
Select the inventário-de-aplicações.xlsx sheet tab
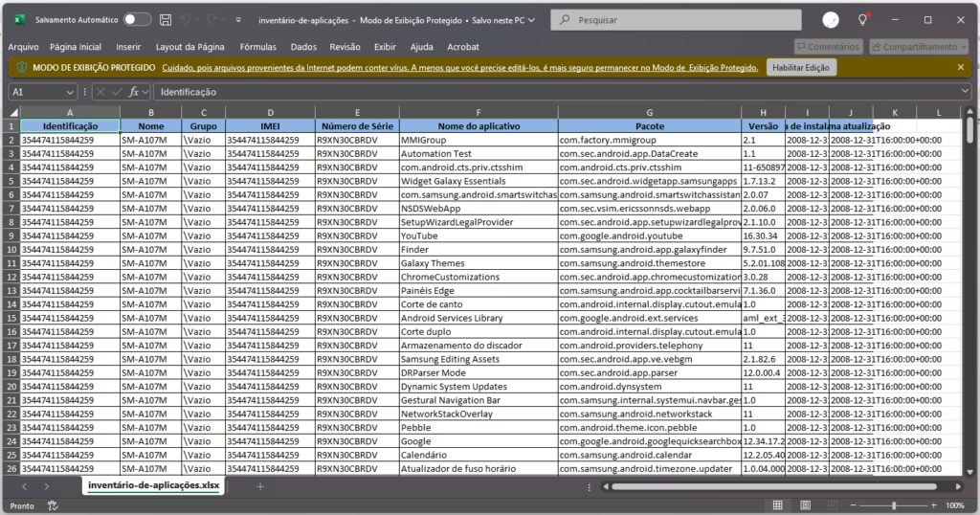(154, 485)
